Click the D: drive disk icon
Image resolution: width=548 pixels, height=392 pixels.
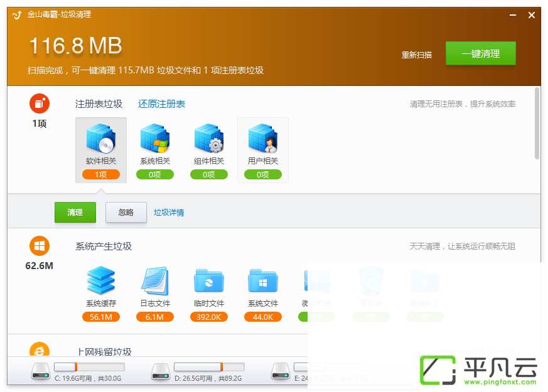(x=161, y=371)
